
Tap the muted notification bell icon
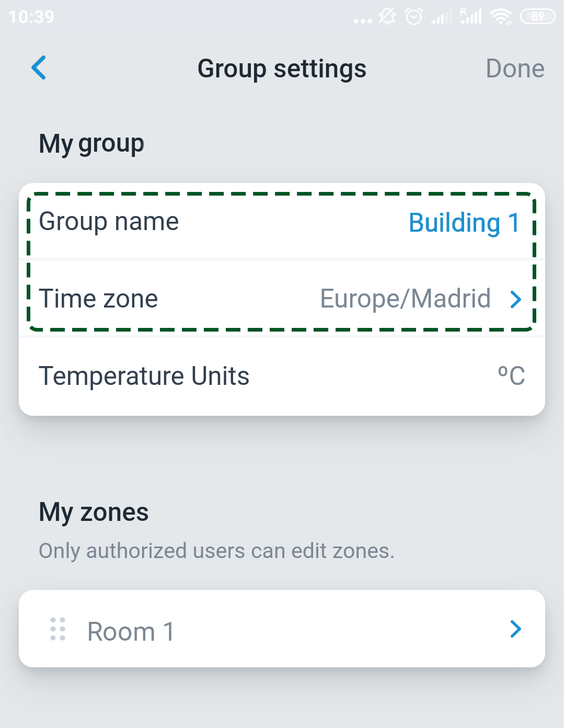click(387, 17)
